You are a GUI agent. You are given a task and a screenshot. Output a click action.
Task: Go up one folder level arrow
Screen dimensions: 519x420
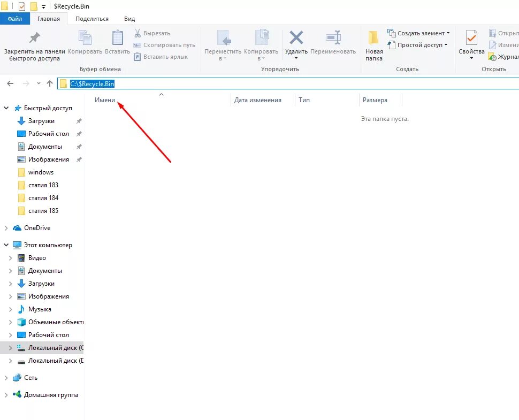pyautogui.click(x=50, y=83)
